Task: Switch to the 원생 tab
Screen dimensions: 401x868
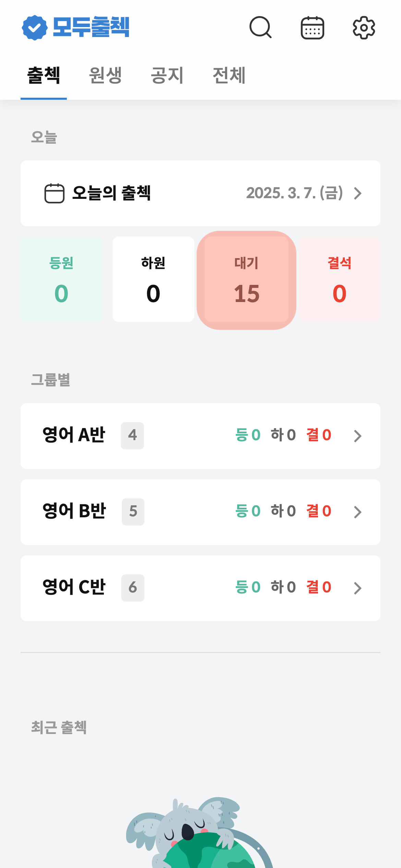Action: [x=105, y=75]
